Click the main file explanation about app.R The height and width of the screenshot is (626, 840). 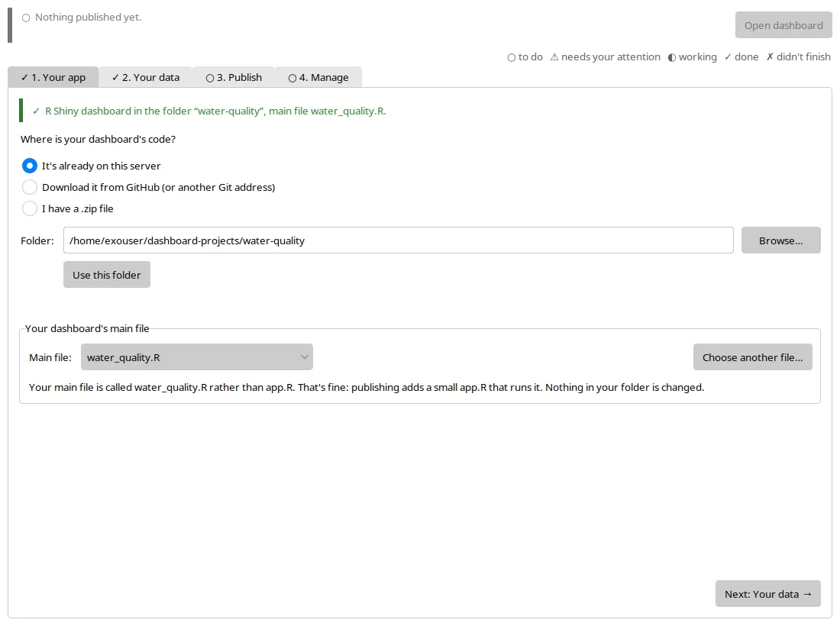pyautogui.click(x=367, y=387)
